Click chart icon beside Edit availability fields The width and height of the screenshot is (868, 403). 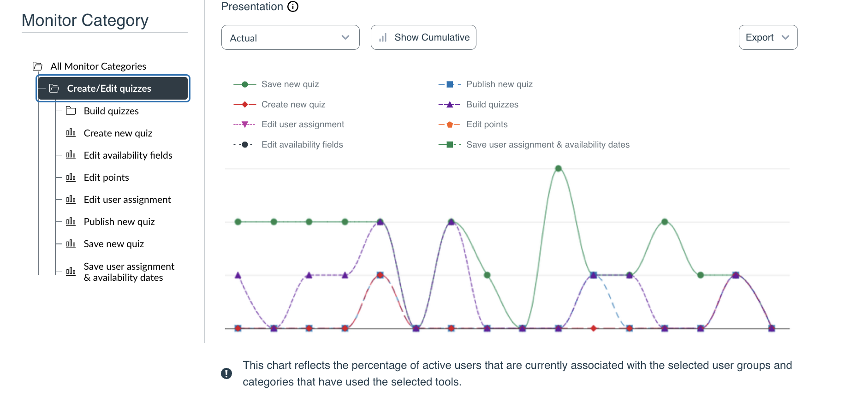[x=71, y=155]
